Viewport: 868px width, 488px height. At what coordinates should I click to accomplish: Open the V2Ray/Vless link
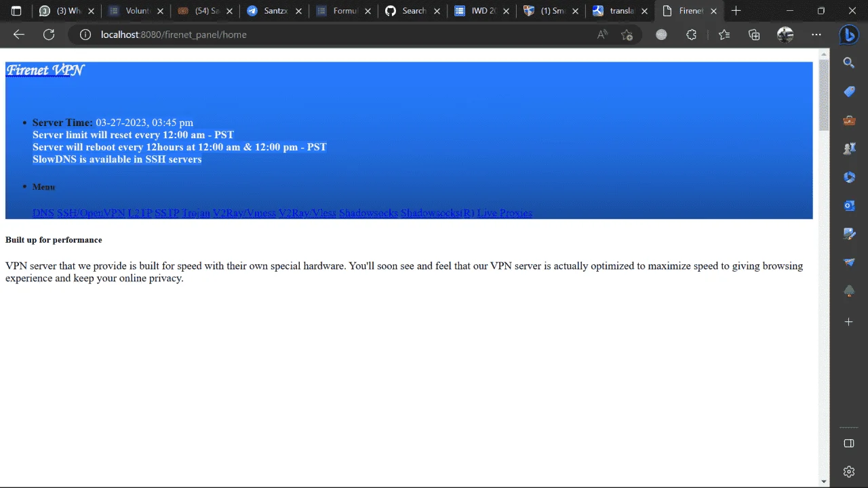click(307, 213)
